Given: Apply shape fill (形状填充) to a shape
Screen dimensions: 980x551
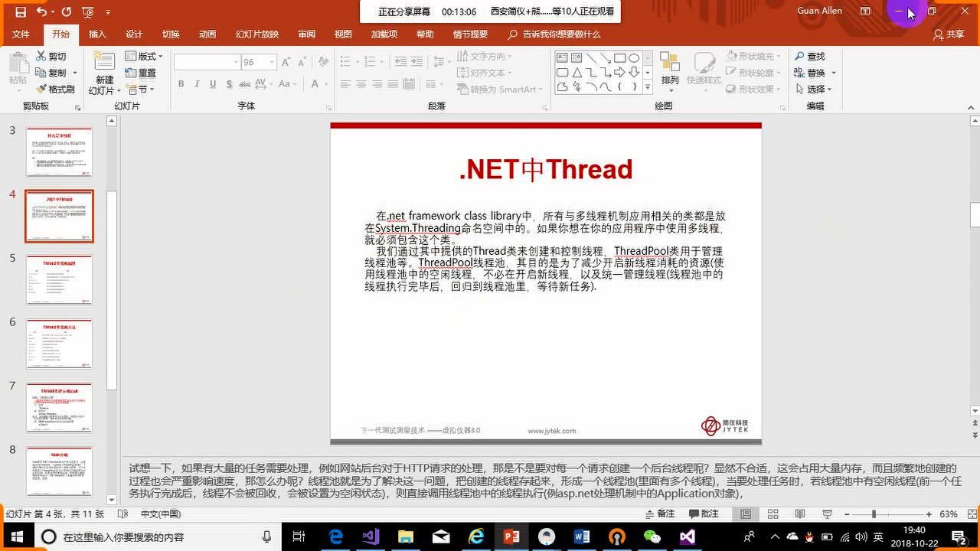Looking at the screenshot, I should [754, 56].
